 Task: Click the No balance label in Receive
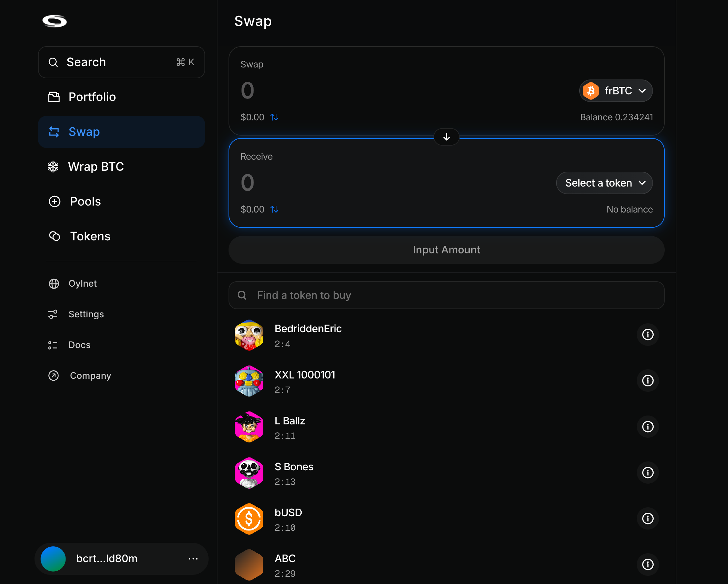tap(629, 209)
